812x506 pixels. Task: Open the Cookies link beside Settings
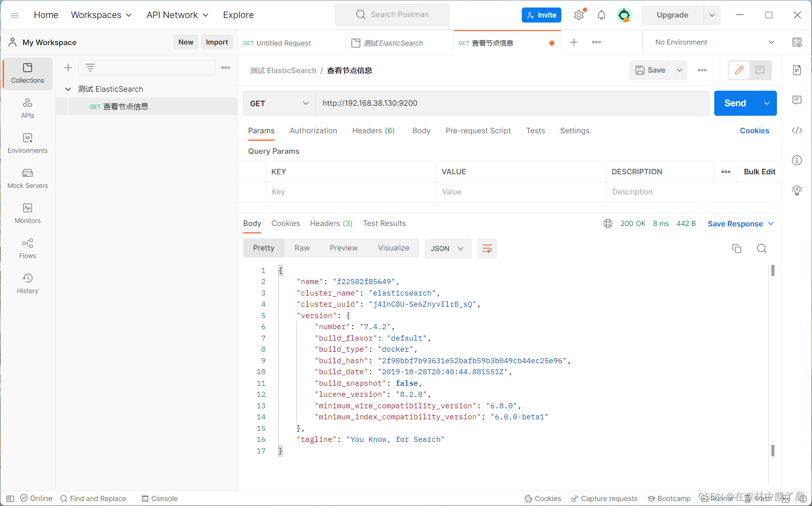click(x=754, y=131)
